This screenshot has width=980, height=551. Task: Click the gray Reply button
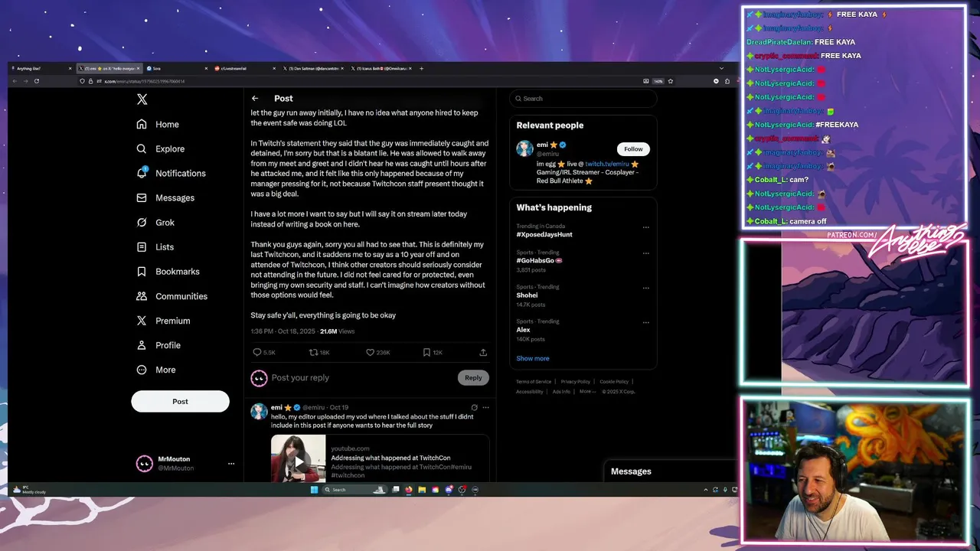(x=473, y=377)
